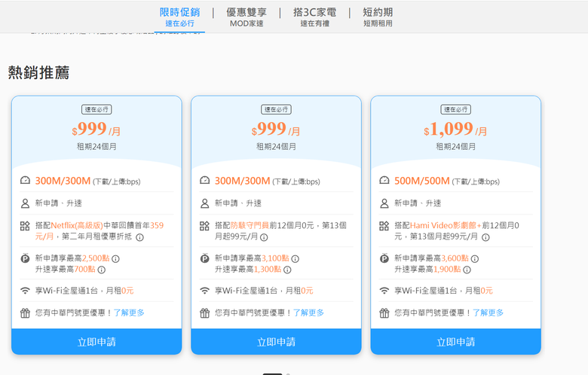Click 速在必行 badge on the 防駭守門員 plan card

(276, 109)
